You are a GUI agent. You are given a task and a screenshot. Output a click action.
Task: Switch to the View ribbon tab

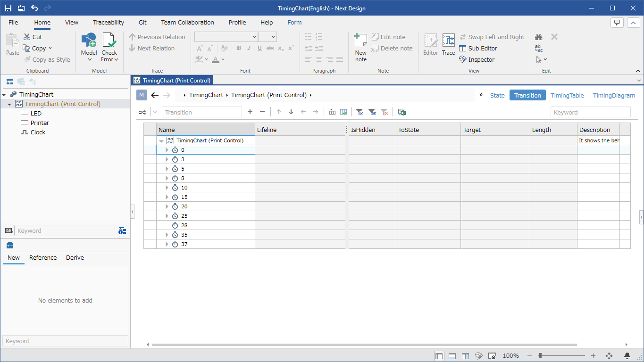coord(72,22)
